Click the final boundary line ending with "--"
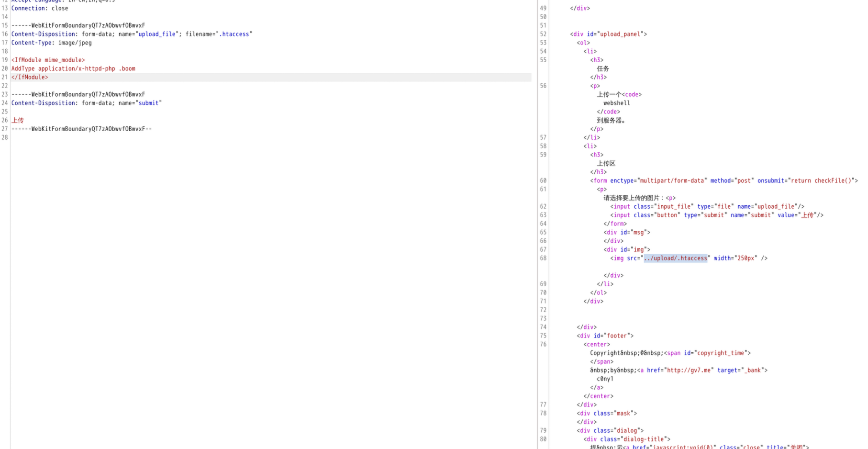 [x=81, y=129]
